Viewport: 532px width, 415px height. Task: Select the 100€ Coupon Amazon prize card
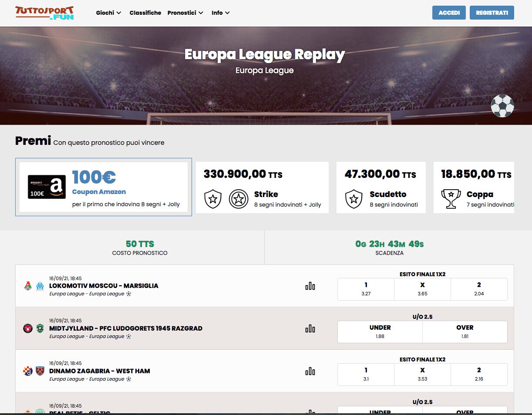click(104, 187)
